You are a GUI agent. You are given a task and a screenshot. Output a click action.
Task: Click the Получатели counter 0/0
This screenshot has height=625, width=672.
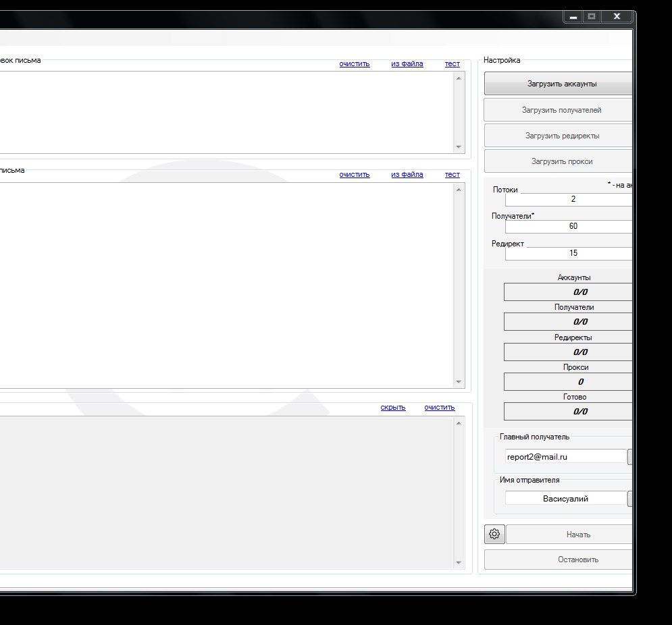[x=568, y=321]
